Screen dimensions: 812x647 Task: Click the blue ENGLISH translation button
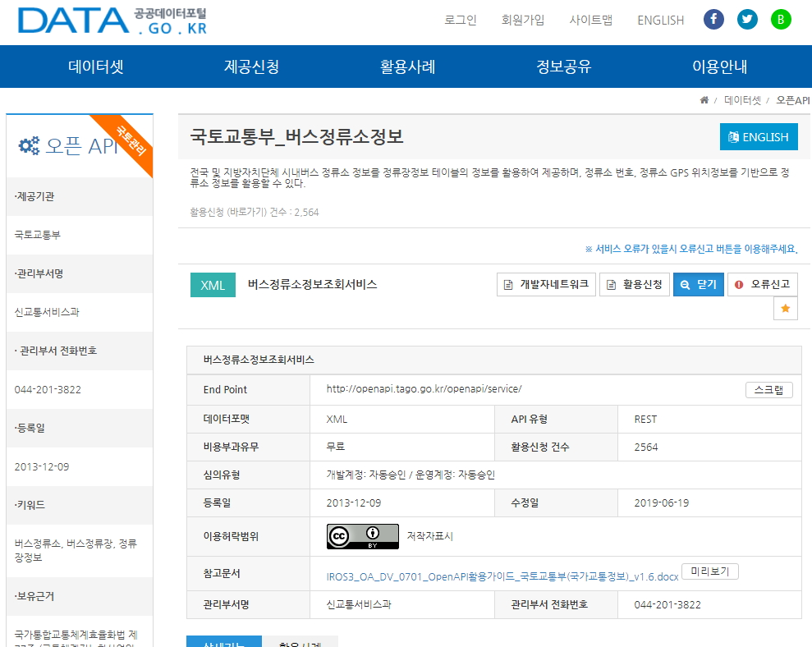click(759, 137)
